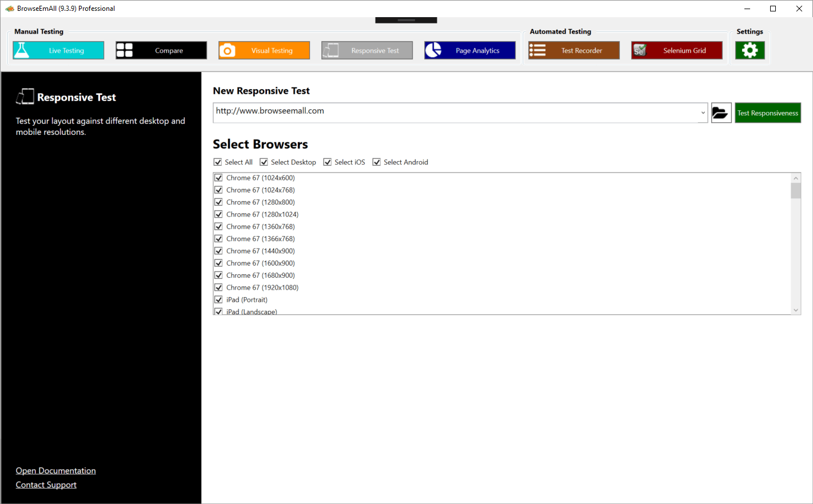
Task: Uncheck Chrome 67 (1440x900)
Action: pos(218,251)
